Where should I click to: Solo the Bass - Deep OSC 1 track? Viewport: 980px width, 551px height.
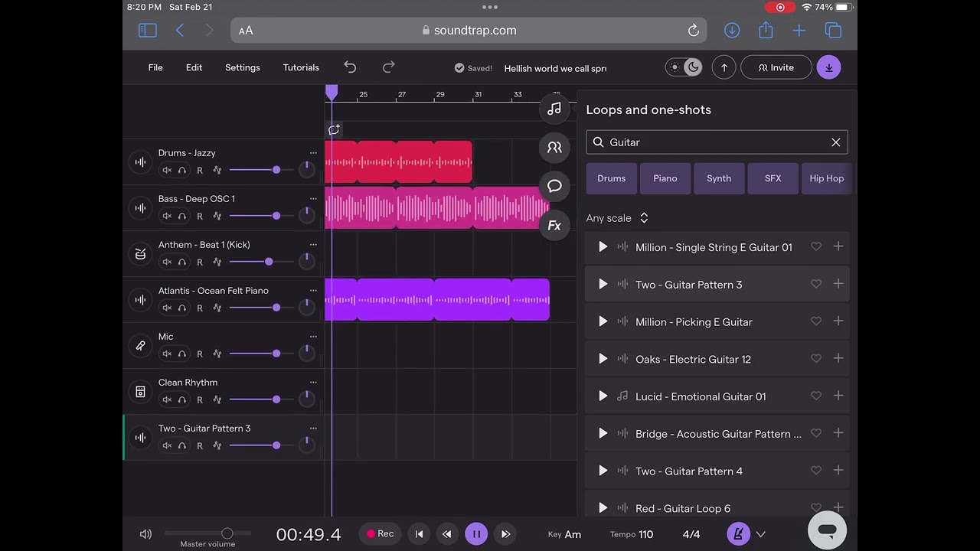[x=182, y=216]
